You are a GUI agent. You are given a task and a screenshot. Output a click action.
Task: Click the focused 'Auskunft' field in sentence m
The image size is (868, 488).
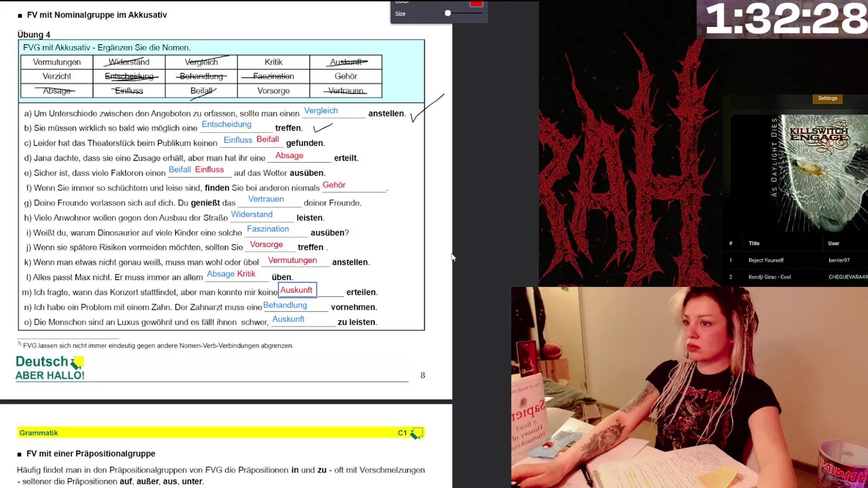point(297,291)
